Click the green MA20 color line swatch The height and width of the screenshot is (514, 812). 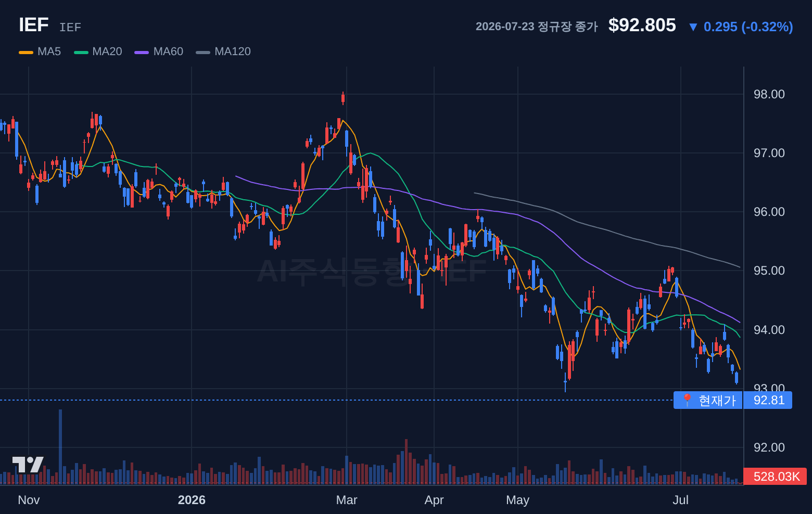(x=81, y=52)
